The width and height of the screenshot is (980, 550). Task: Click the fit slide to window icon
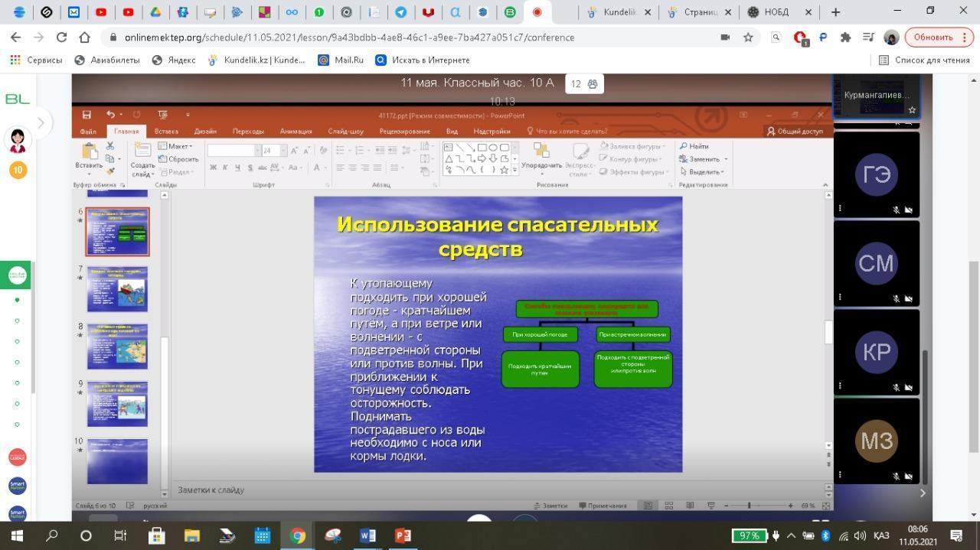click(x=825, y=506)
